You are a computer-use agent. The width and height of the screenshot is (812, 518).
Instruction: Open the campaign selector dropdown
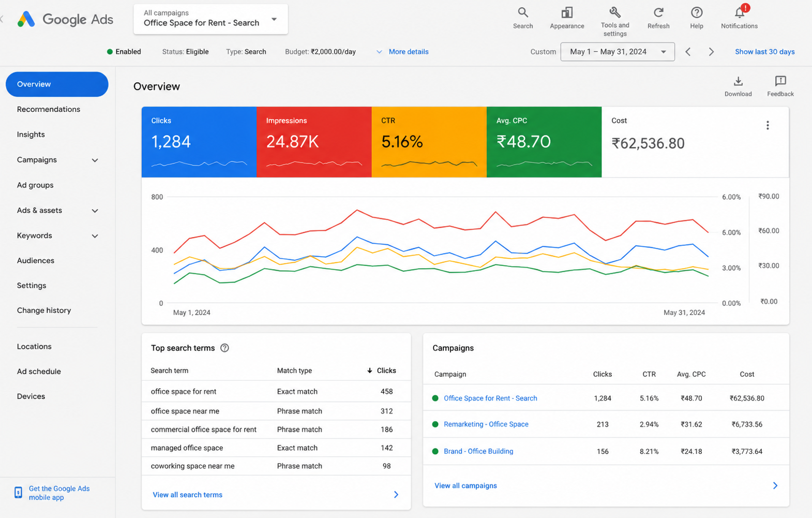click(210, 19)
